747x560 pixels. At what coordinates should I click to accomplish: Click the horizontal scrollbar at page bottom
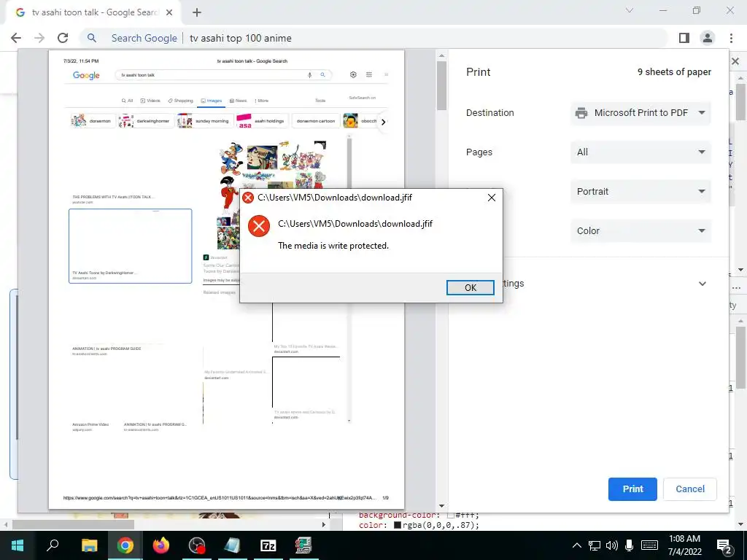pyautogui.click(x=74, y=525)
